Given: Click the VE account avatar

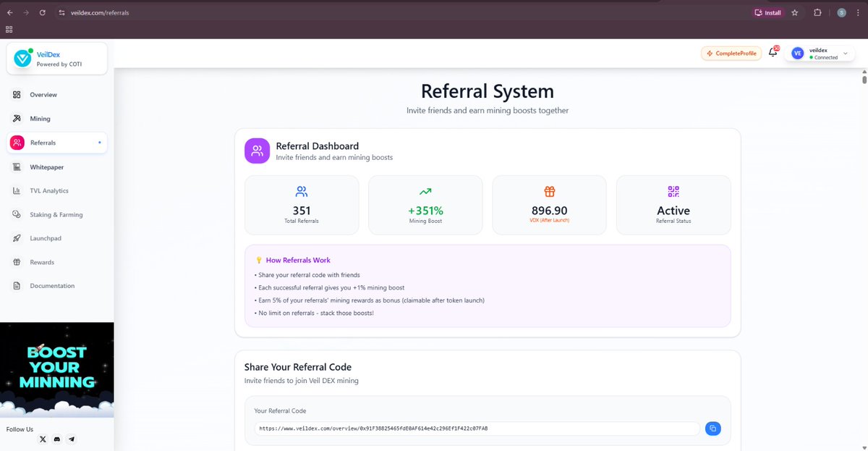Looking at the screenshot, I should pos(797,54).
